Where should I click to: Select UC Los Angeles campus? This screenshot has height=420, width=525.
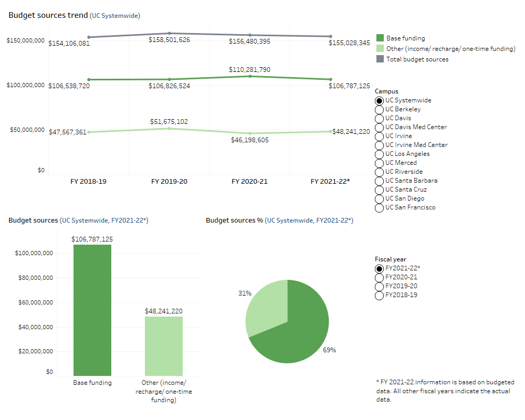tap(379, 154)
